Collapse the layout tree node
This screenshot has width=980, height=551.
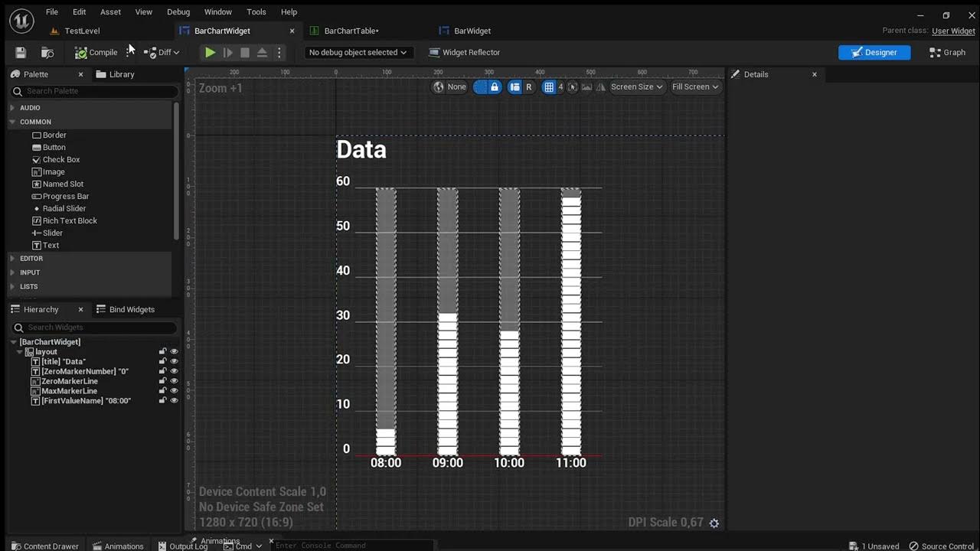click(x=20, y=352)
